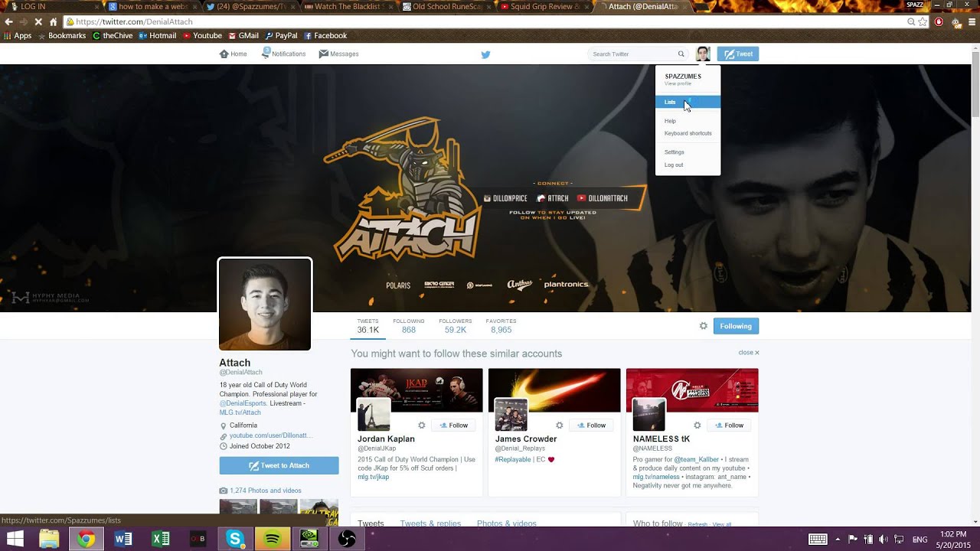
Task: Open Excel from the taskbar
Action: click(x=161, y=540)
